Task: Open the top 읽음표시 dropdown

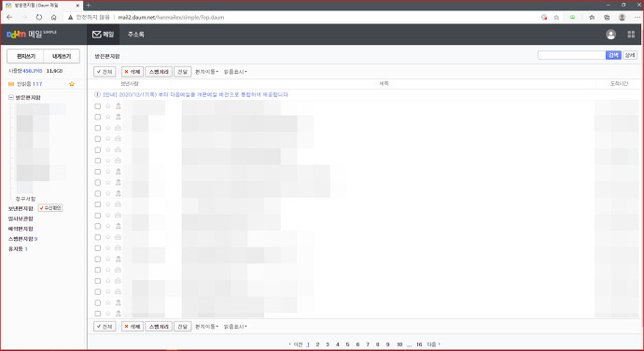Action: click(235, 72)
